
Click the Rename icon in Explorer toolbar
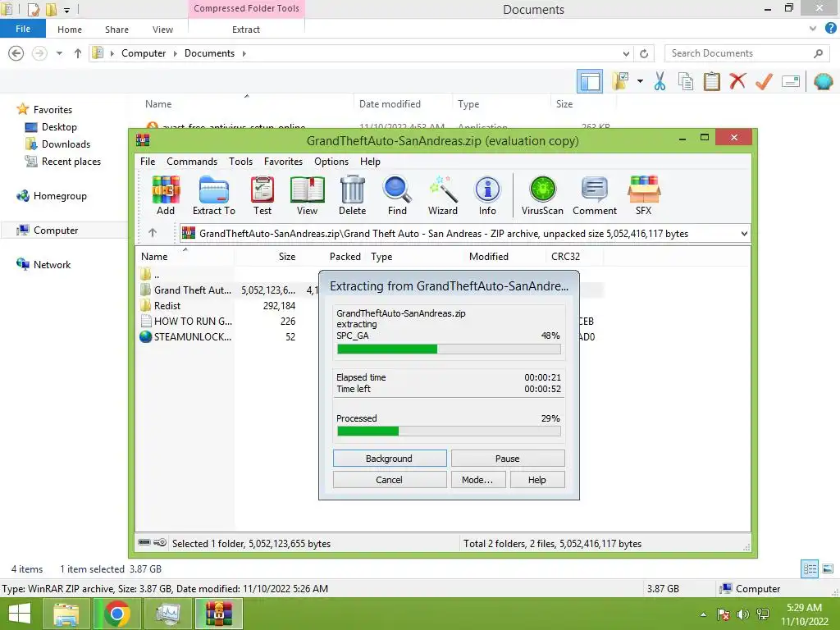[791, 81]
